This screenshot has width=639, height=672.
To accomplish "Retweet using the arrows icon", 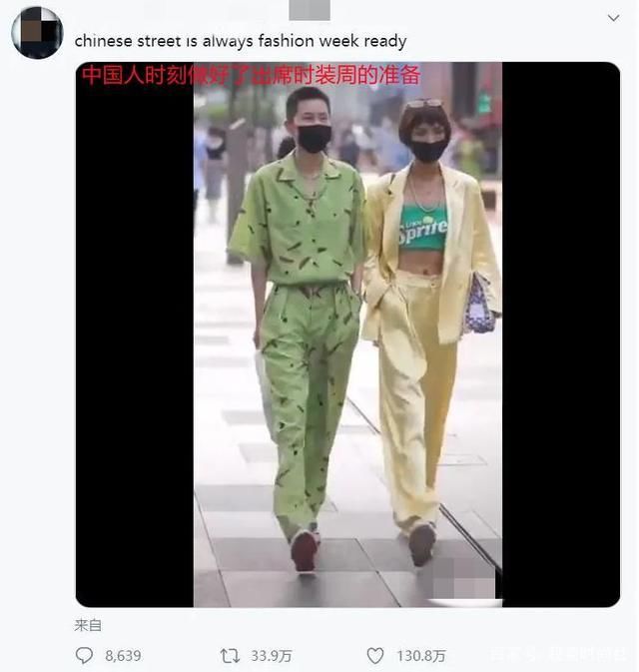I will [x=230, y=656].
